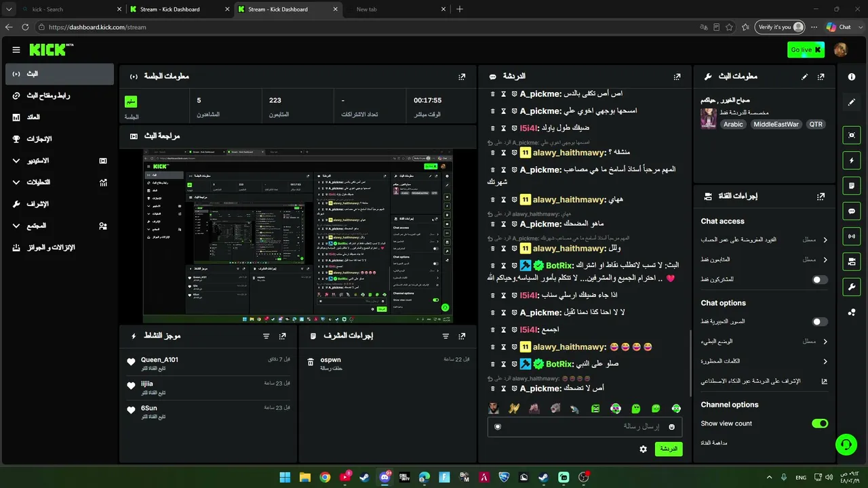Image resolution: width=868 pixels, height=488 pixels.
Task: Pop out the معلومات الجلسة session info panel
Action: coord(462,77)
